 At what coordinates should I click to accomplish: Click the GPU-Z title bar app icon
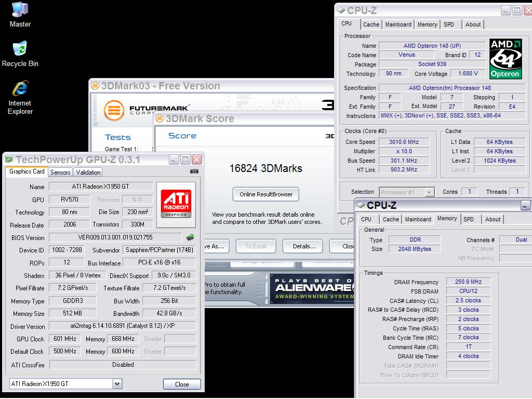pyautogui.click(x=9, y=159)
